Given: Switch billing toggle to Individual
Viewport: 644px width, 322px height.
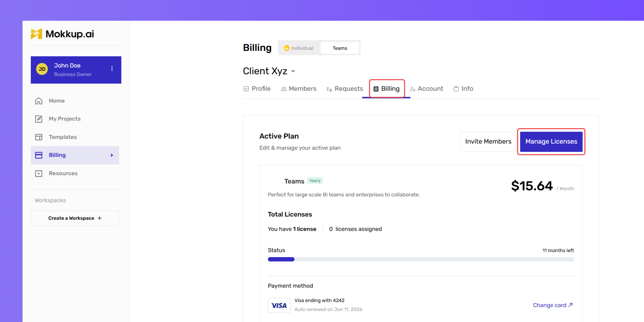Looking at the screenshot, I should point(299,48).
